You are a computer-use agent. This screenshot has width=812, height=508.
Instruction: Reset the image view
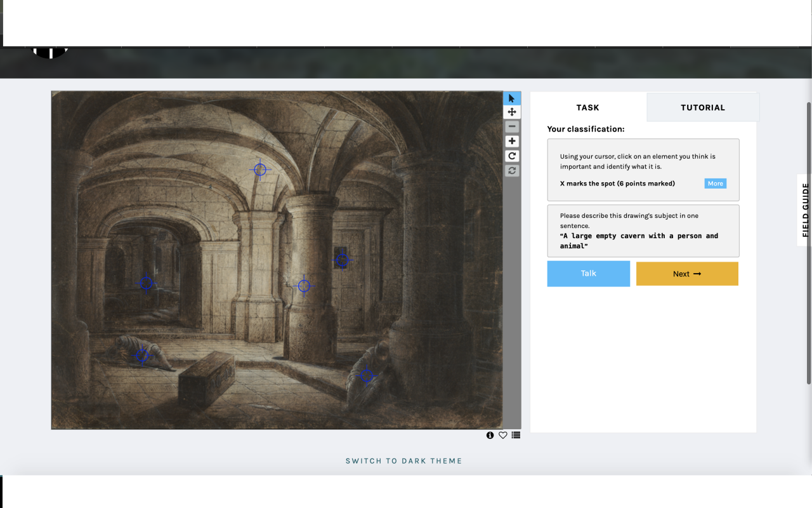pos(512,170)
